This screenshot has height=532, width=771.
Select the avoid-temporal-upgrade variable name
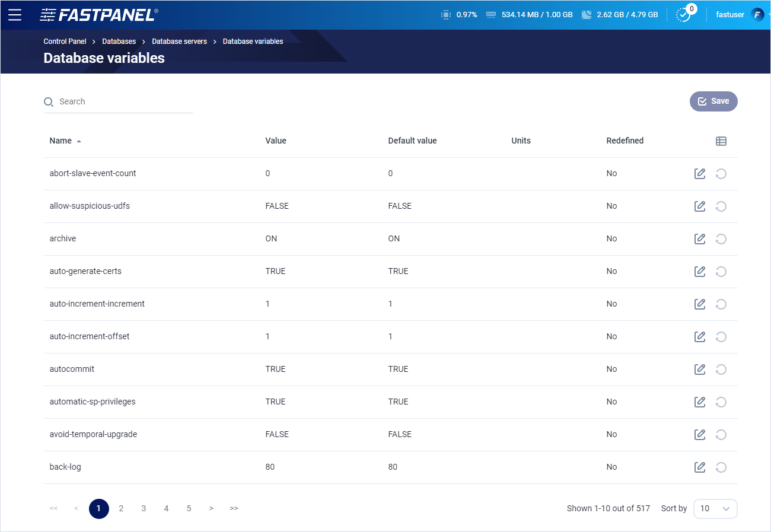(93, 435)
